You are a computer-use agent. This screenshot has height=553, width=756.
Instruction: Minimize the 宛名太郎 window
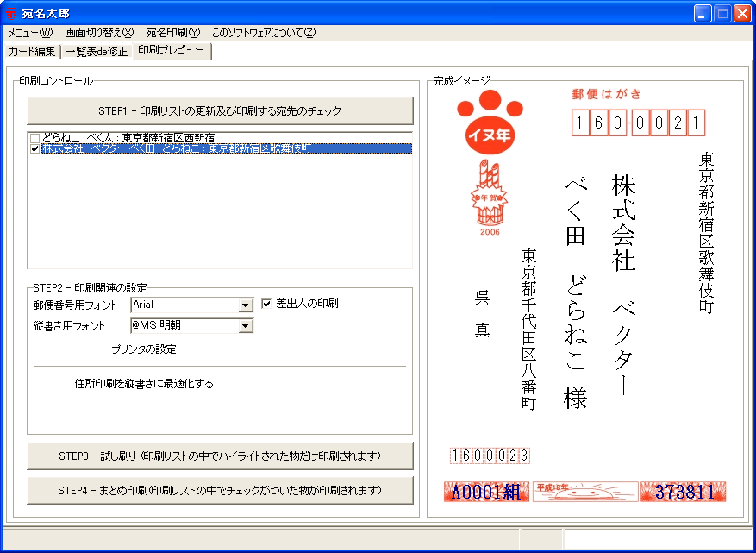703,14
